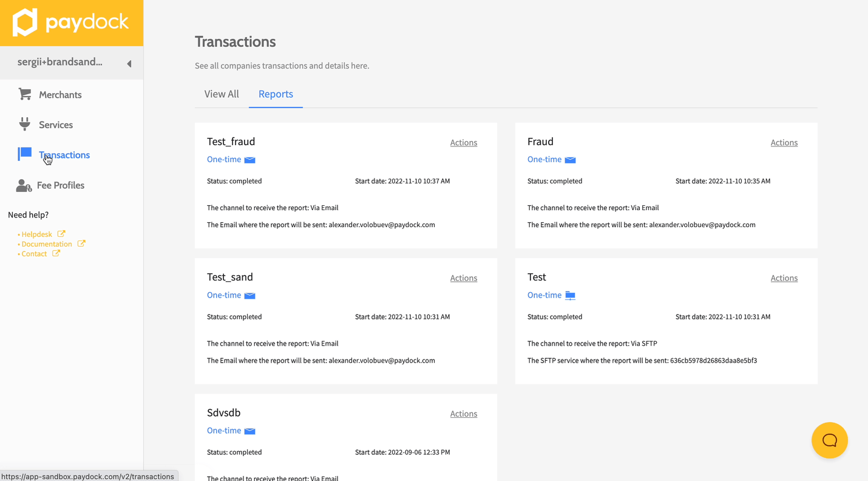Click the SFTP service ID 636cb5978d26863daa8e5bf3
Image resolution: width=868 pixels, height=481 pixels.
coord(713,361)
